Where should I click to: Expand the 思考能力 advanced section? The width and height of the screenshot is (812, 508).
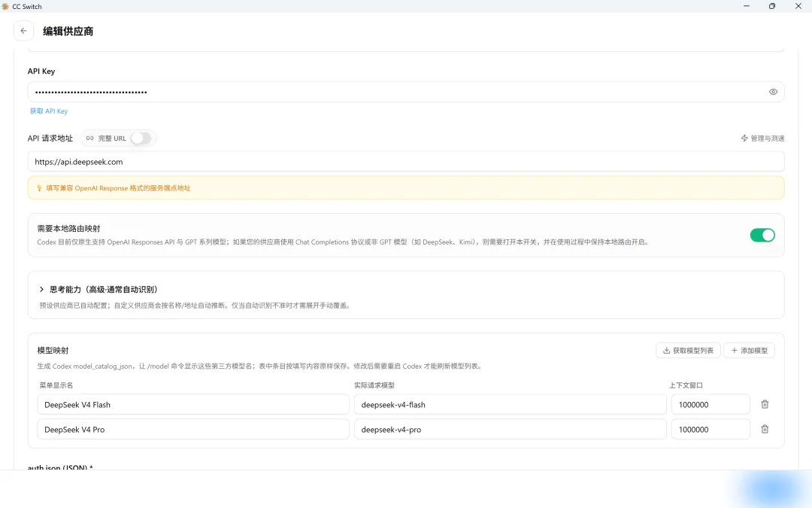tap(98, 289)
